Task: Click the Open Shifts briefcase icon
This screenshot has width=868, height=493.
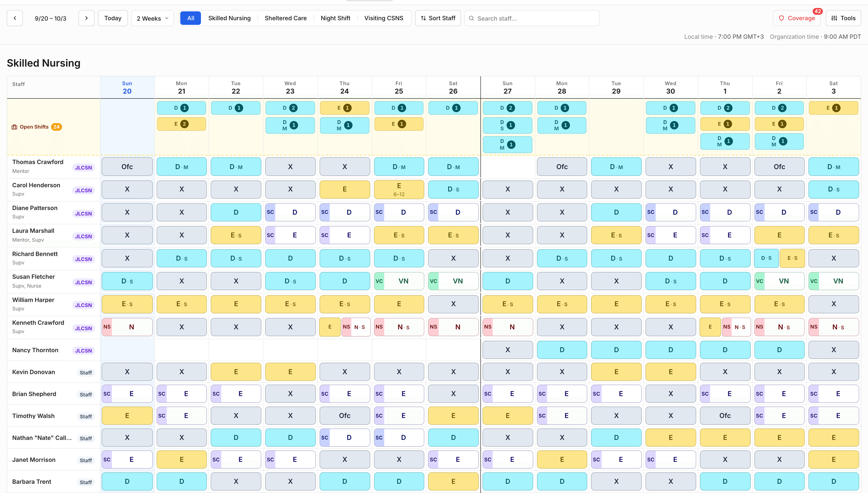Action: [14, 127]
